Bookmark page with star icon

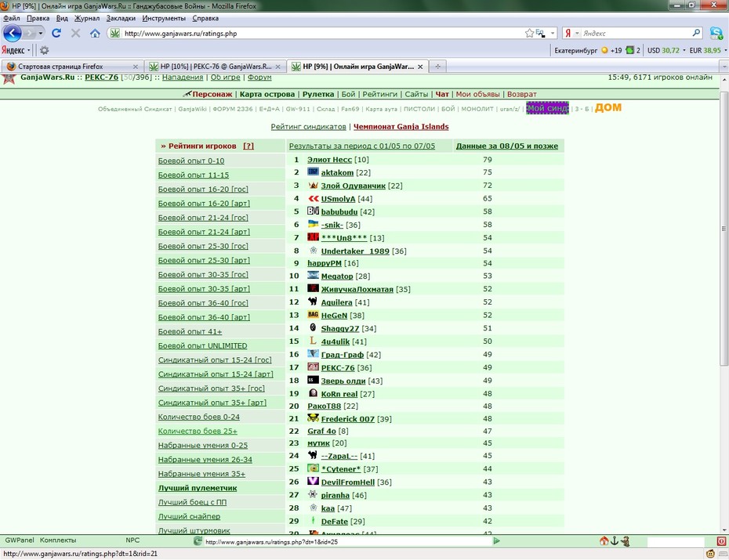[529, 34]
